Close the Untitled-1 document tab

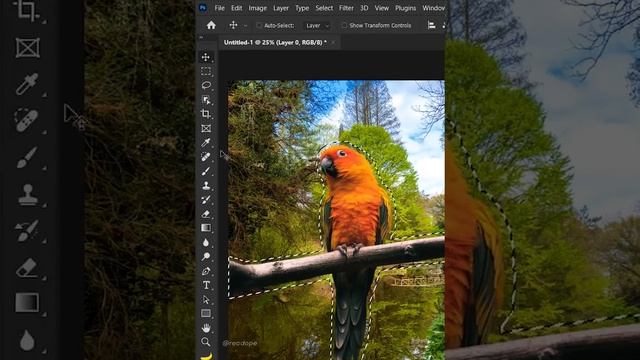pos(333,42)
